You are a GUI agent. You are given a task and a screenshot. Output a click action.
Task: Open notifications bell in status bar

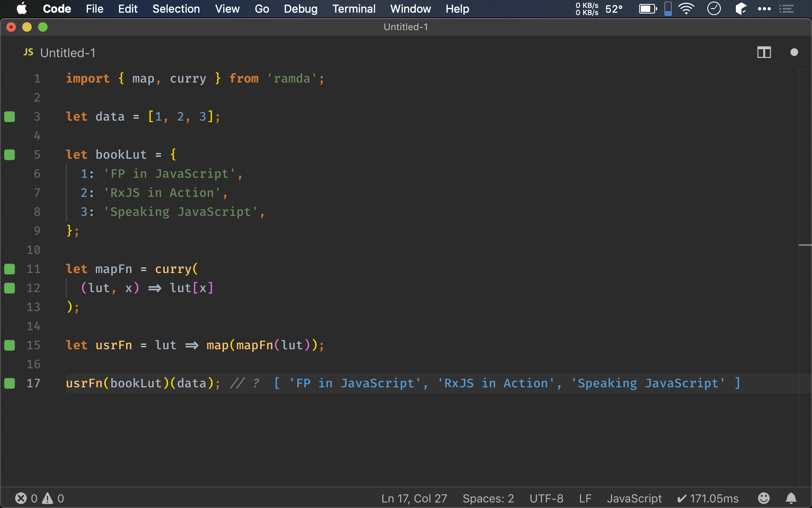791,498
